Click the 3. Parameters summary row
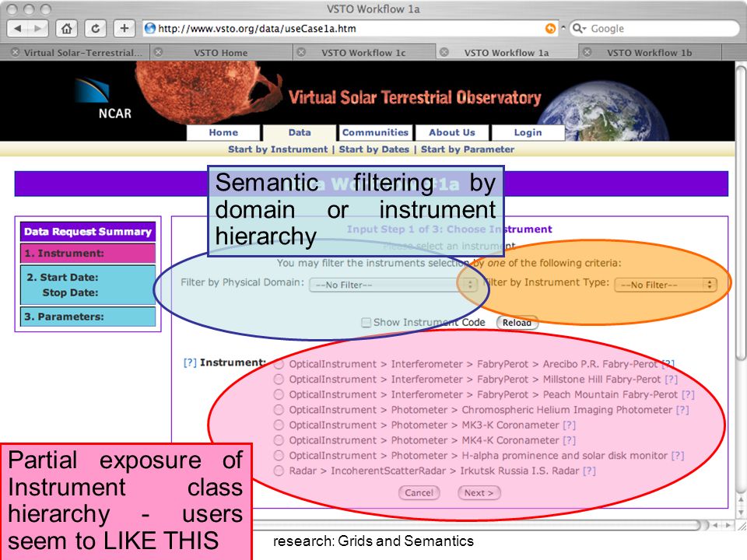 click(x=88, y=317)
